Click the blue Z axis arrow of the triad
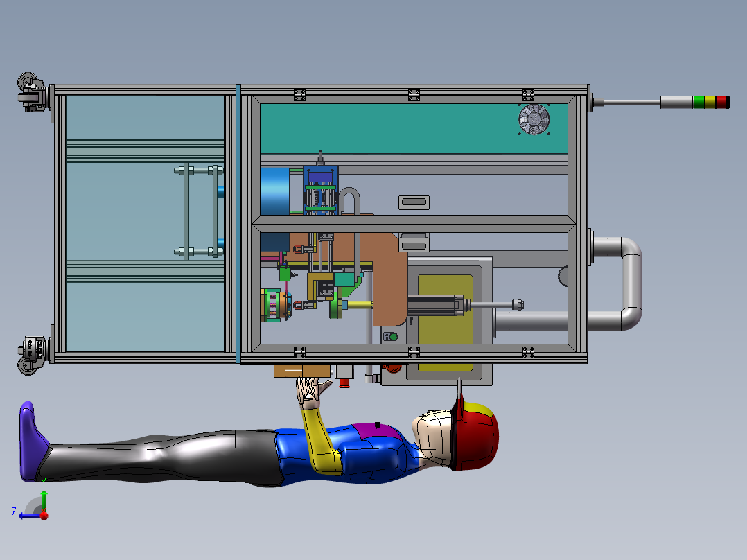This screenshot has height=560, width=747. [x=28, y=516]
